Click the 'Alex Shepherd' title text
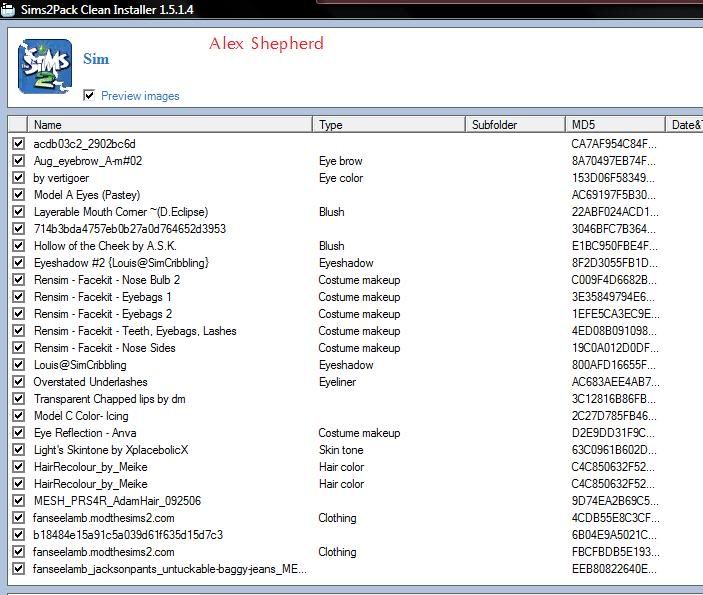Viewport: 703px width, 595px height. pyautogui.click(x=266, y=43)
